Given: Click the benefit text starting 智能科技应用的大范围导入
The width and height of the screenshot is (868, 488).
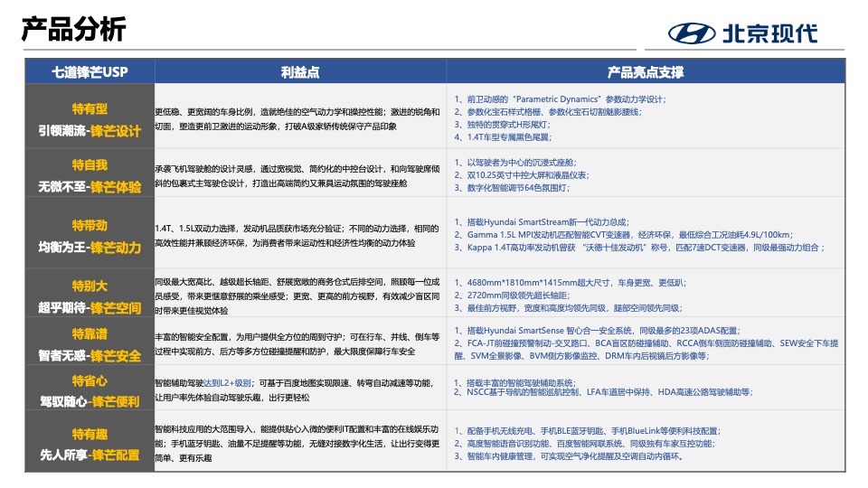Looking at the screenshot, I should coord(297,443).
